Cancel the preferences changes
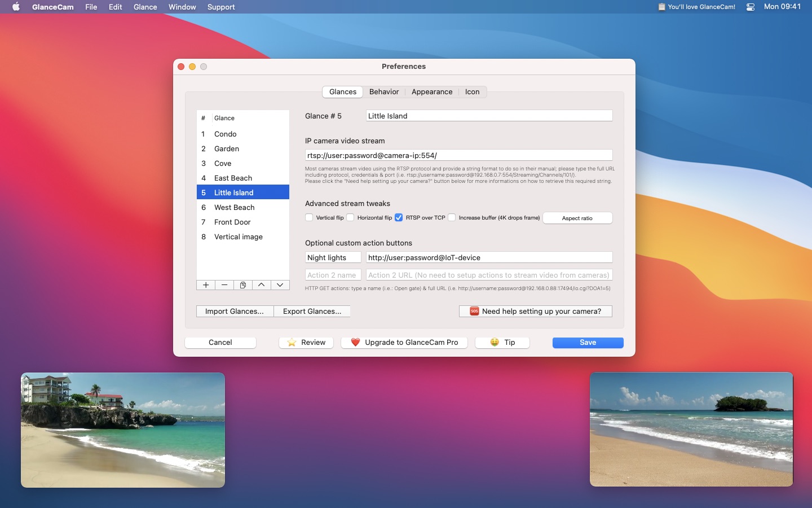The height and width of the screenshot is (508, 812). pos(220,343)
